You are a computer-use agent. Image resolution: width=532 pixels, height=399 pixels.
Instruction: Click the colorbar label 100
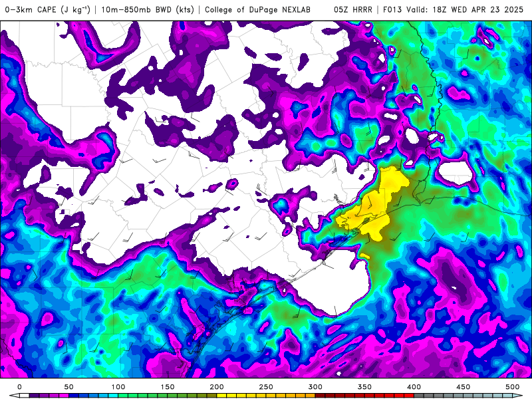(x=118, y=387)
